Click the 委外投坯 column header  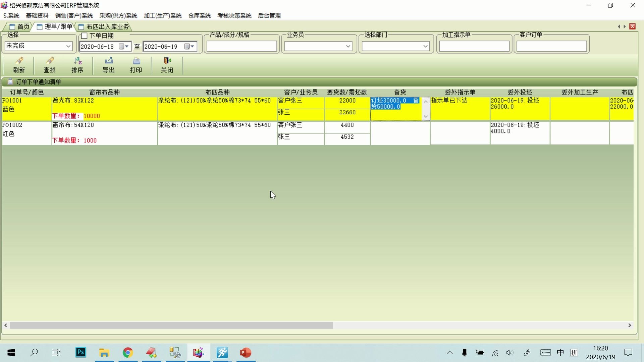tap(520, 93)
